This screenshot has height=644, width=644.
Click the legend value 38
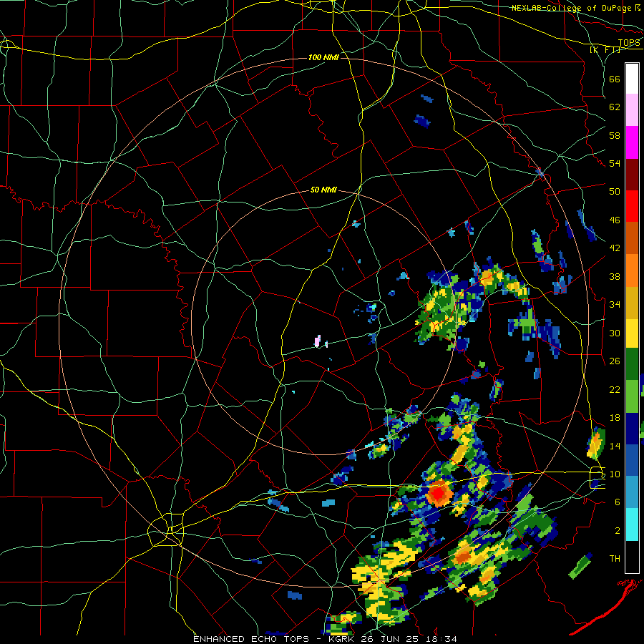click(615, 276)
